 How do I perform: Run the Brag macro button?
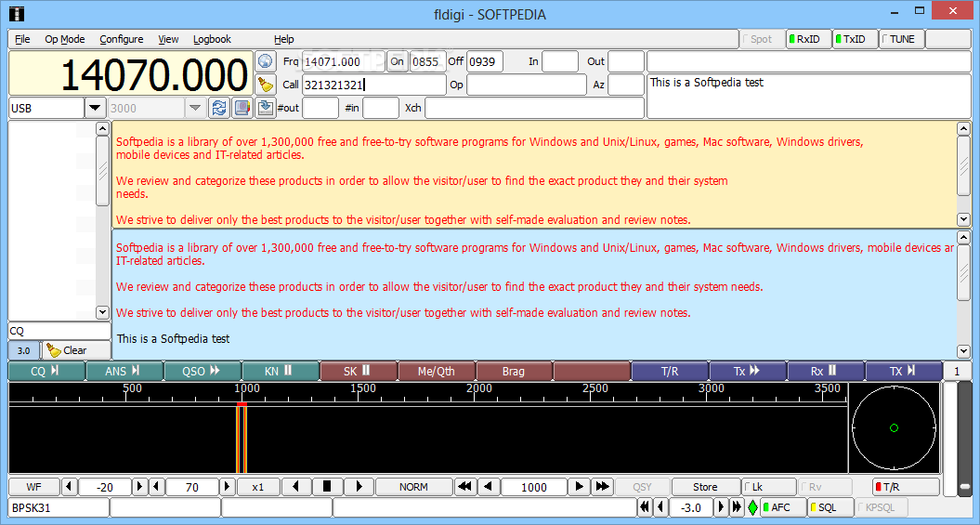click(x=515, y=372)
